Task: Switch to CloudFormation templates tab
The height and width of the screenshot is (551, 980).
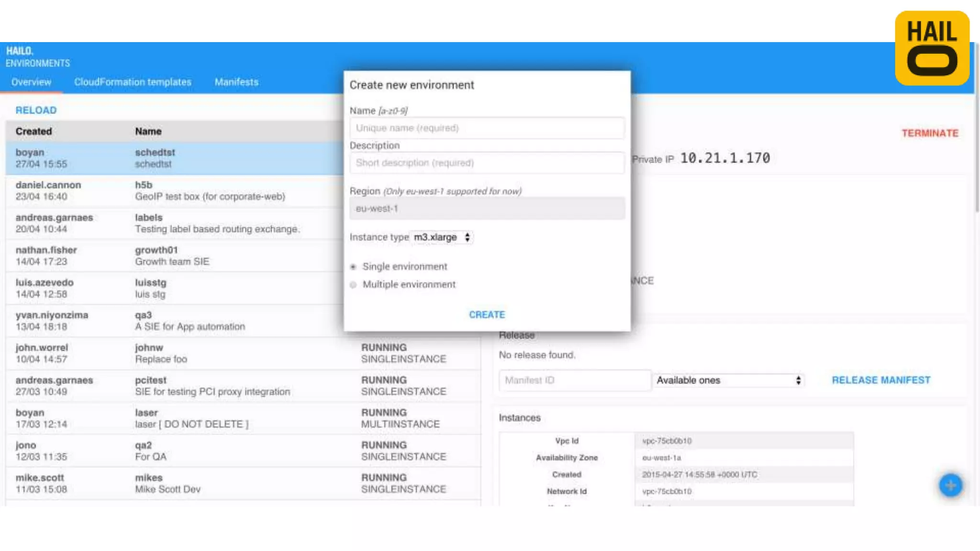Action: coord(133,82)
